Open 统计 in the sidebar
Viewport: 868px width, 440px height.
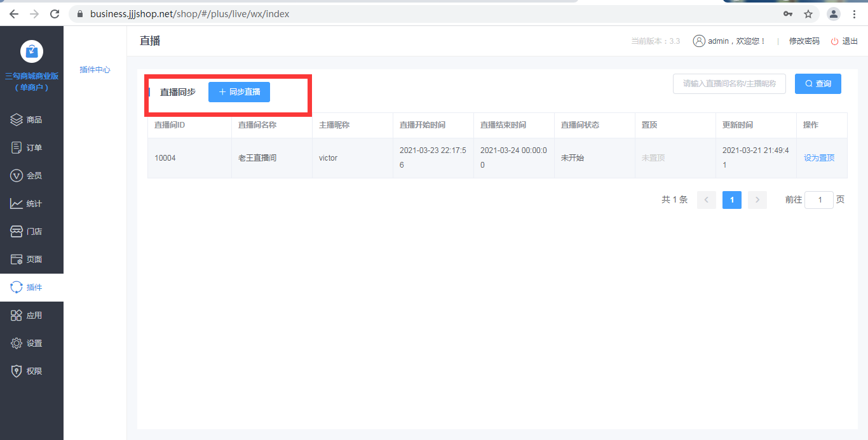click(32, 203)
